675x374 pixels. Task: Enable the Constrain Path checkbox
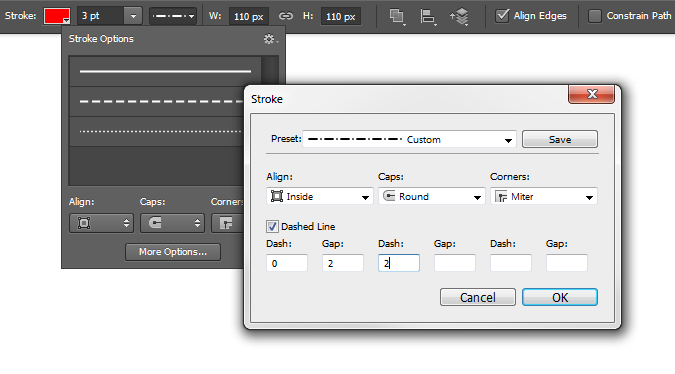tap(594, 16)
